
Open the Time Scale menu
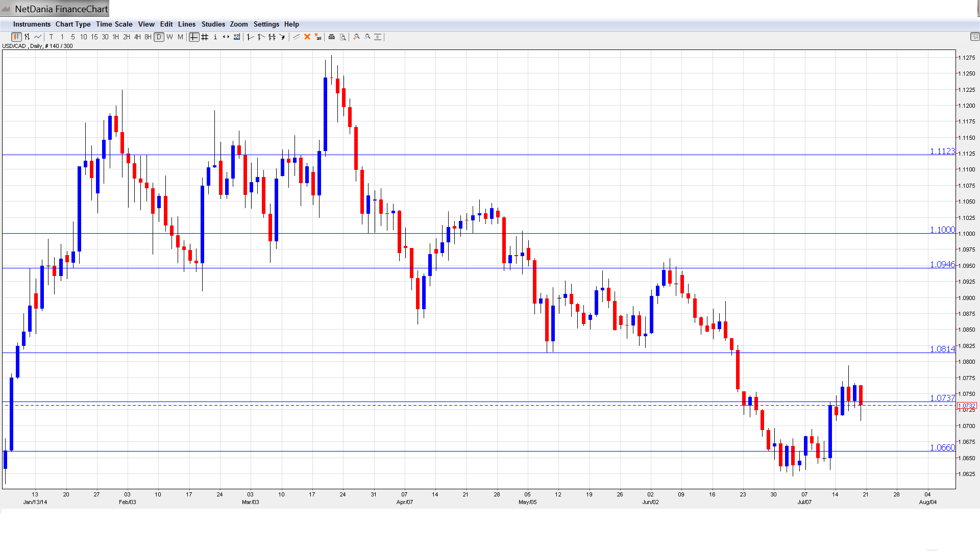114,24
